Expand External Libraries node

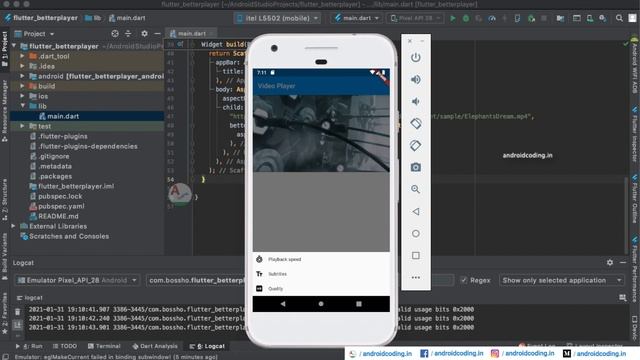[13, 226]
